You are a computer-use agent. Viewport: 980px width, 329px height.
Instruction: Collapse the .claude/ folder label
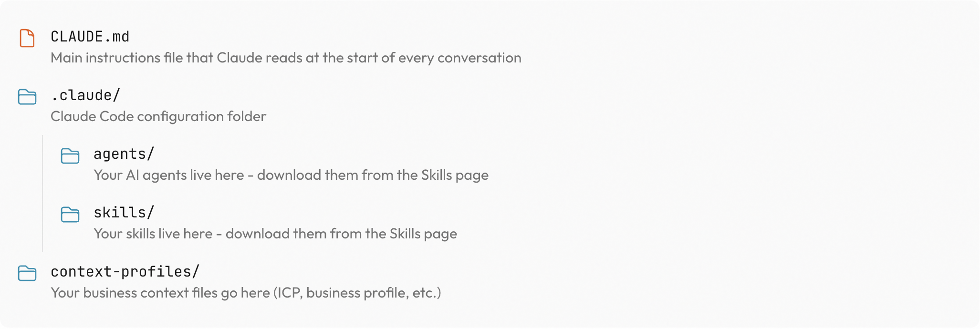coord(85,95)
